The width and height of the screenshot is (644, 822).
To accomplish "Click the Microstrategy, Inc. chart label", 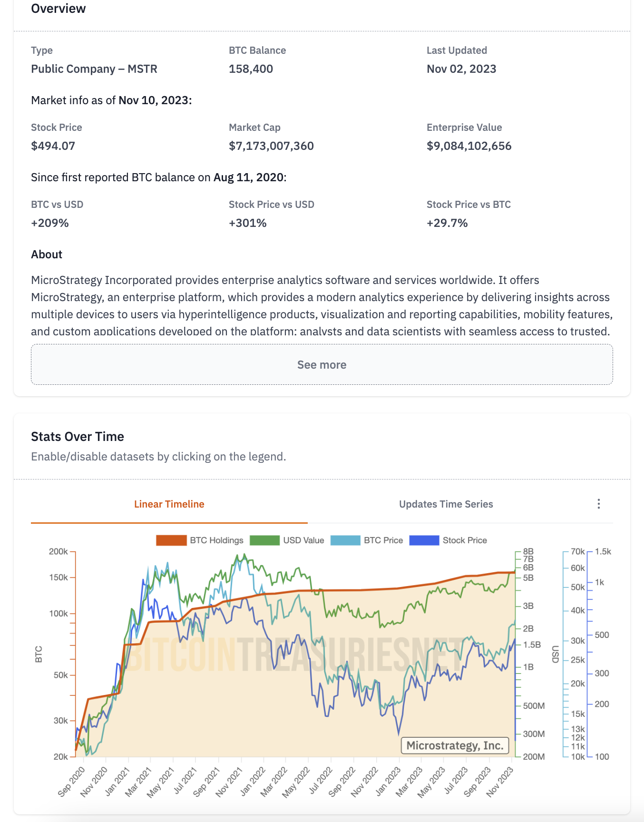I will point(455,745).
